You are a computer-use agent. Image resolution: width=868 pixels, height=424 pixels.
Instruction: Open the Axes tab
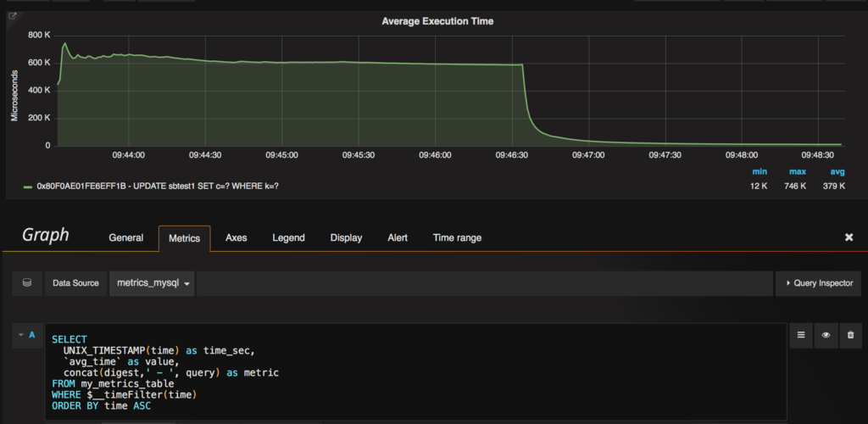pyautogui.click(x=236, y=237)
